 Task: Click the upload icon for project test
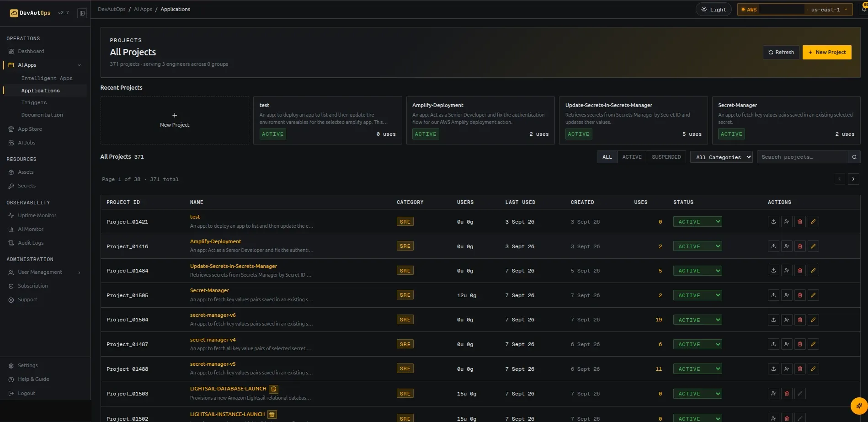pyautogui.click(x=773, y=222)
